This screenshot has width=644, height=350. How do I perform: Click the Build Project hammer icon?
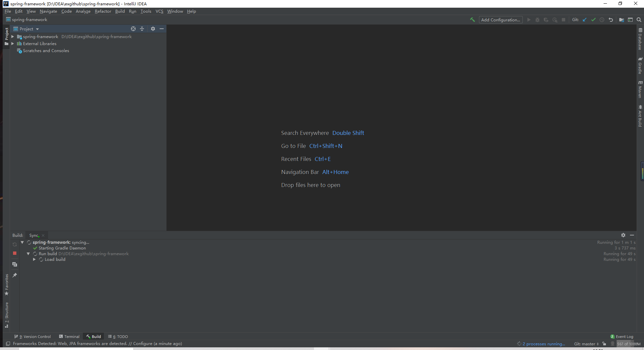click(x=472, y=20)
